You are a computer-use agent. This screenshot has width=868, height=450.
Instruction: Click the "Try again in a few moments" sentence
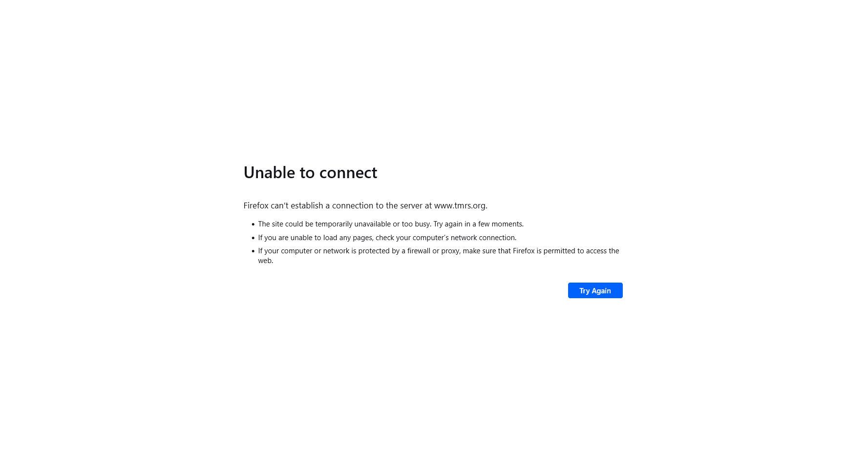[x=478, y=224]
